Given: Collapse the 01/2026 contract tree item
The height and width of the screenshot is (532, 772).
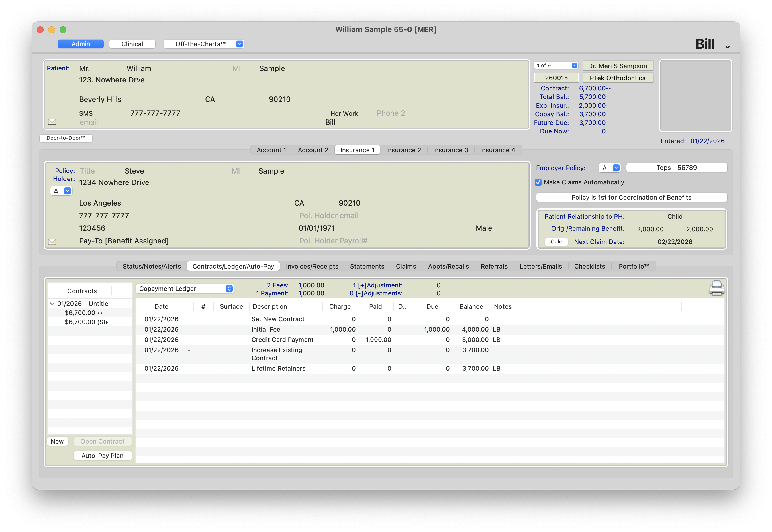Looking at the screenshot, I should click(52, 304).
